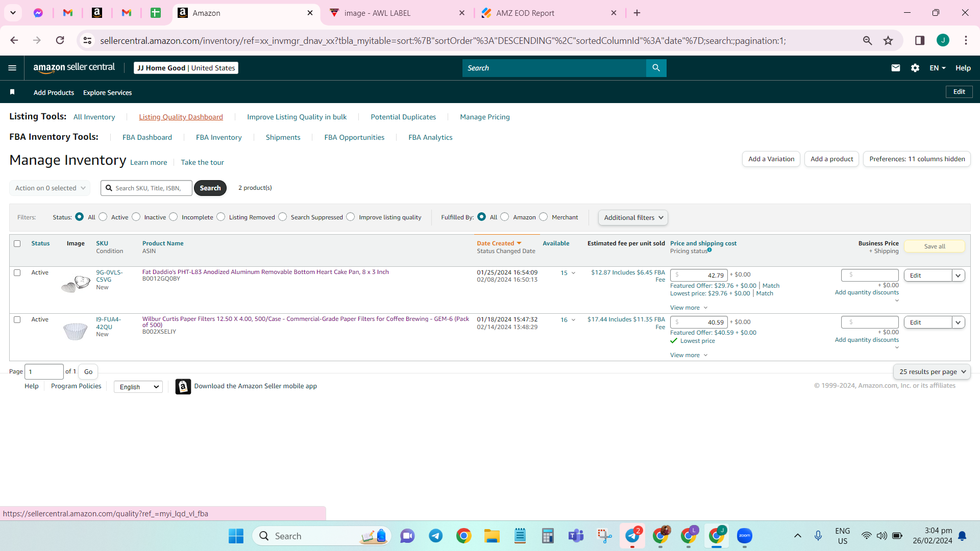This screenshot has height=551, width=980.
Task: Click the pinned Messenger tab icon
Action: point(38,13)
